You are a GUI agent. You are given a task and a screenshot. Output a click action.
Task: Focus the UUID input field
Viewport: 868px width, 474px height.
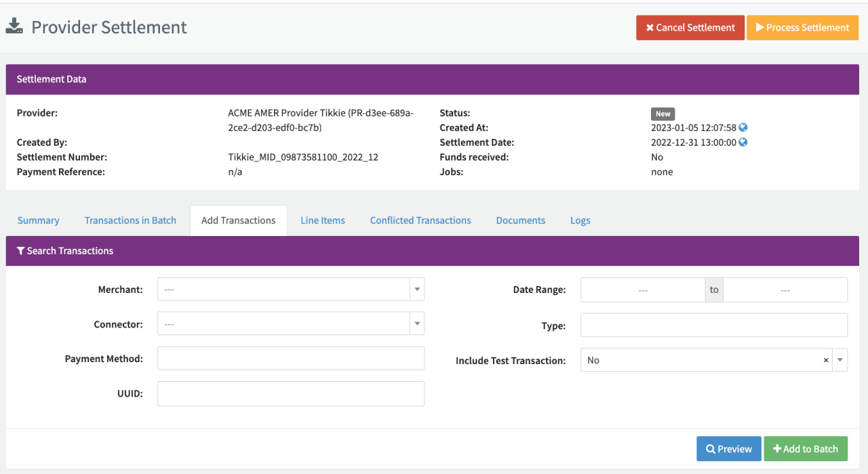tap(291, 394)
